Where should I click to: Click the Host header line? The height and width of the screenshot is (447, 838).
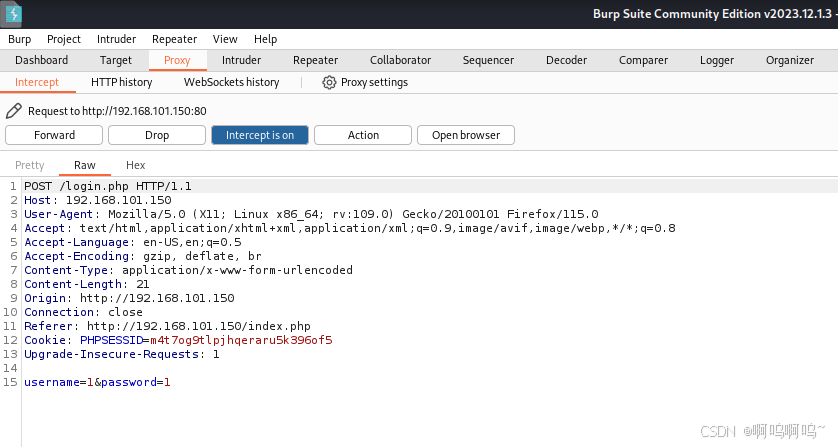click(x=98, y=200)
